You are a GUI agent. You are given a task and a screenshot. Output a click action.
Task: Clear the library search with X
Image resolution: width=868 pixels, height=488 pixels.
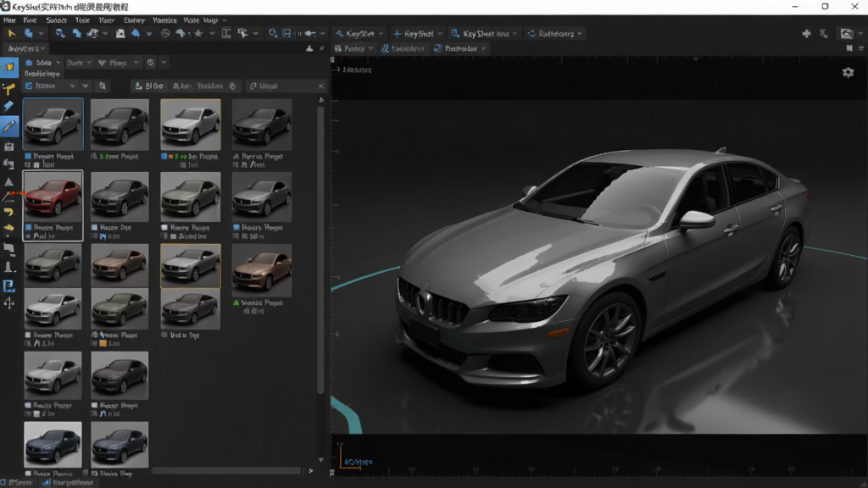tap(320, 86)
